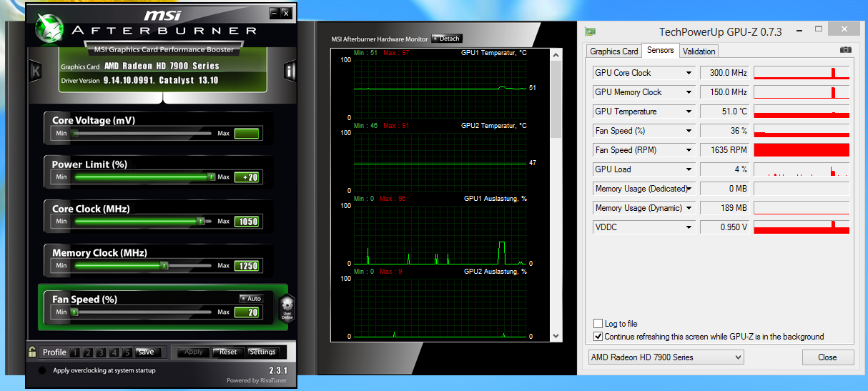Click the Apply button in Afterburner
The height and width of the screenshot is (391, 868).
194,352
